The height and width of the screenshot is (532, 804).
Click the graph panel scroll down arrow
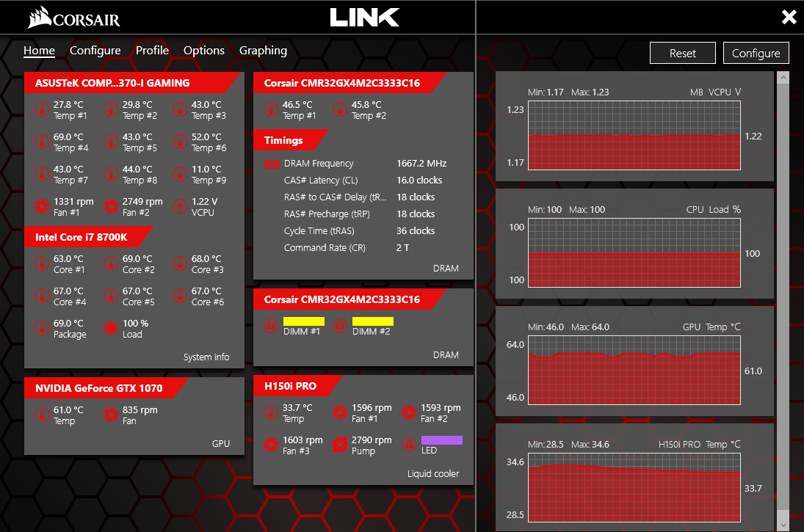[783, 525]
